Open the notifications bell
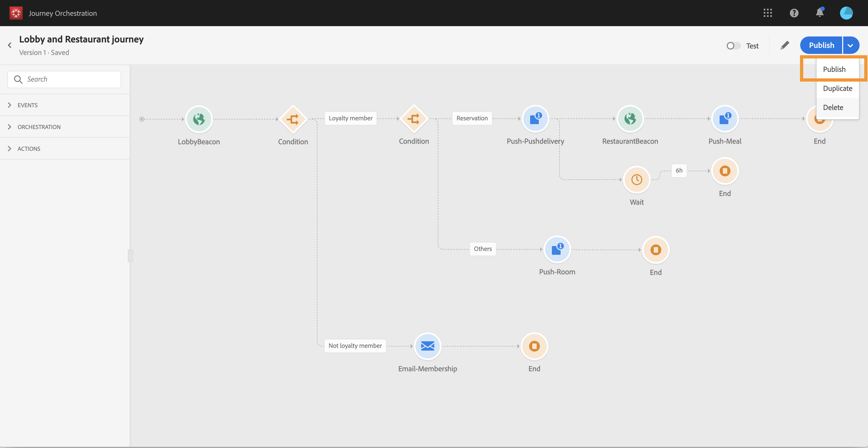868x448 pixels. click(820, 13)
